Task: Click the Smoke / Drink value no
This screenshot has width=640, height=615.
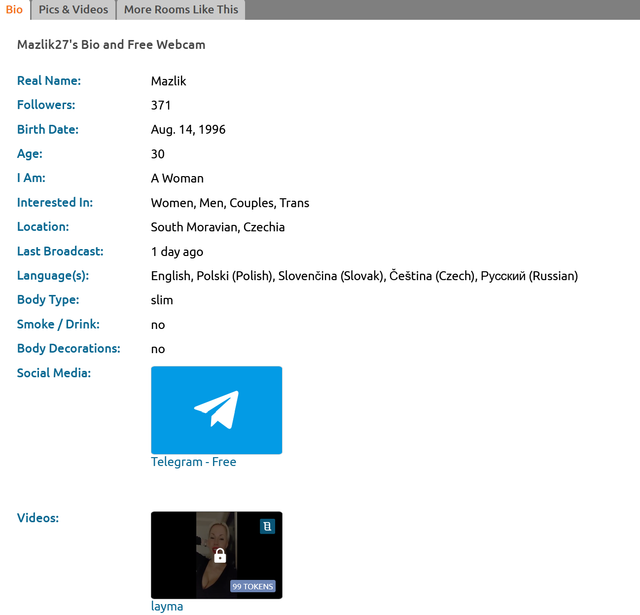Action: tap(158, 325)
